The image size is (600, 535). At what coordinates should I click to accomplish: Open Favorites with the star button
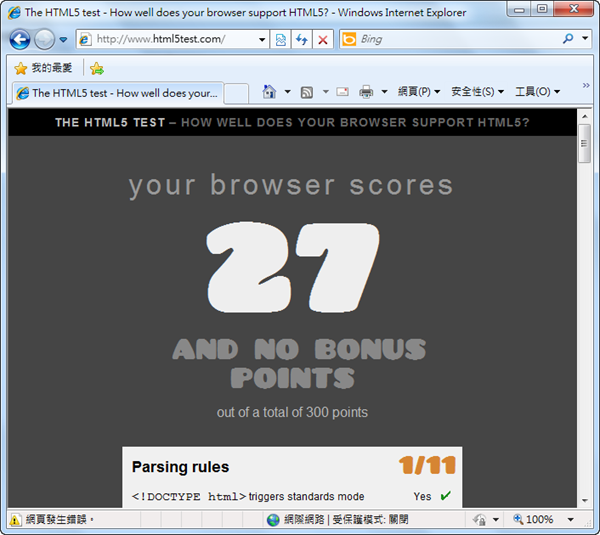pos(43,68)
